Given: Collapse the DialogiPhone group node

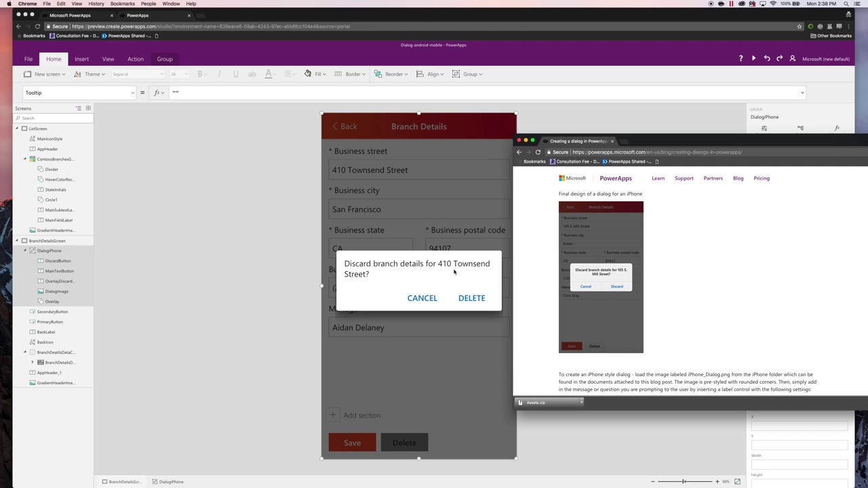Looking at the screenshot, I should coord(25,251).
